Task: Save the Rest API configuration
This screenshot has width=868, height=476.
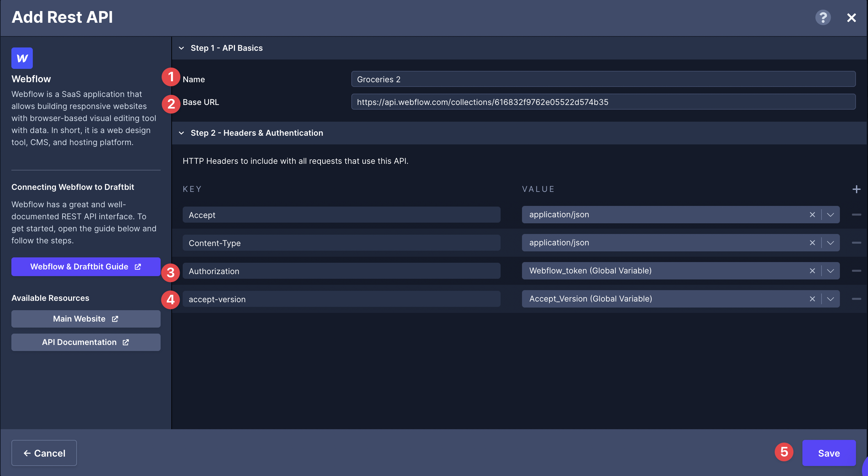Action: coord(829,453)
